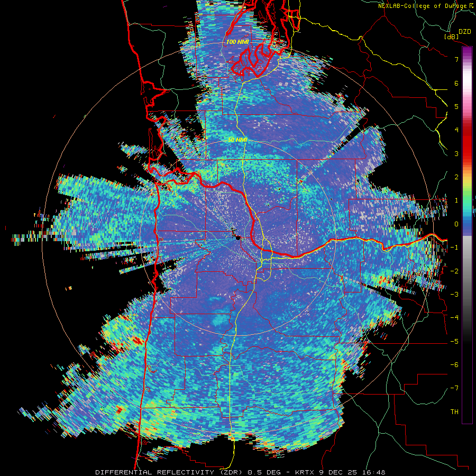Click the 0.5 DEG elevation text
The image size is (476, 476).
[x=265, y=472]
